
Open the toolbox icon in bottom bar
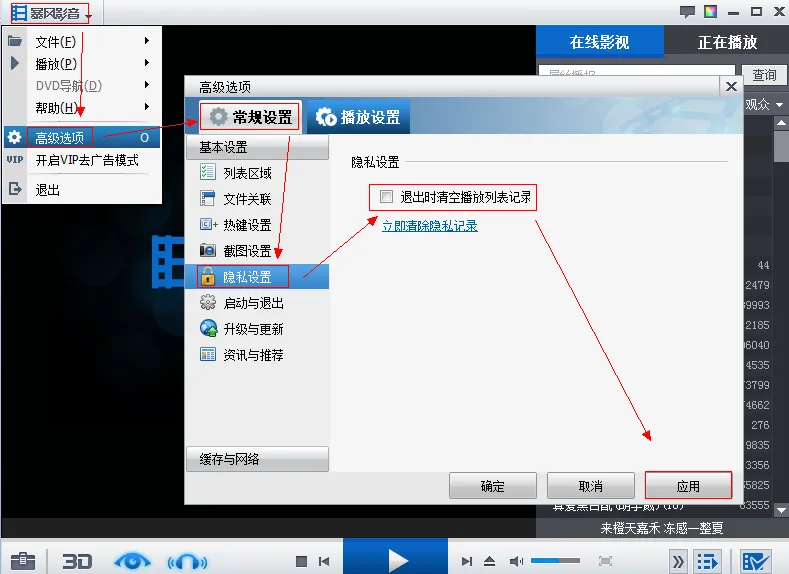click(23, 560)
